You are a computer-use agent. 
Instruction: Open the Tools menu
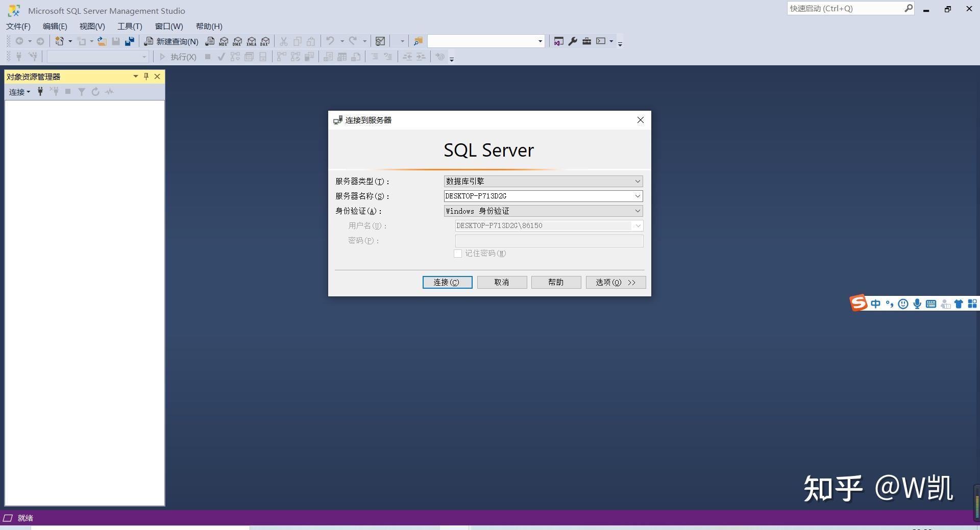130,27
